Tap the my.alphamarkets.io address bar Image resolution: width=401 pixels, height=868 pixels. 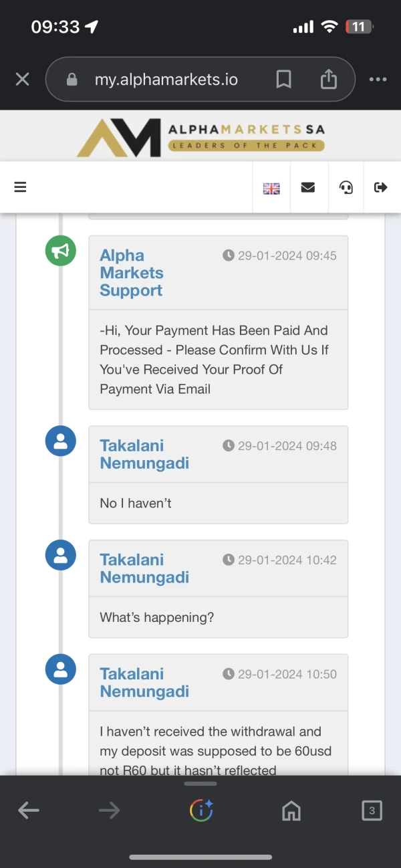[x=166, y=80]
